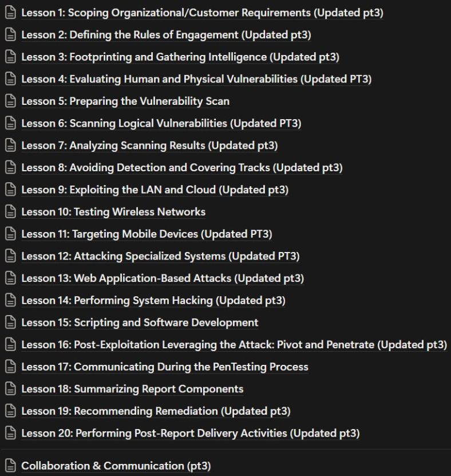Open Lesson 16: Post-Exploitation Leveraging the Attack
The height and width of the screenshot is (476, 451).
click(234, 345)
